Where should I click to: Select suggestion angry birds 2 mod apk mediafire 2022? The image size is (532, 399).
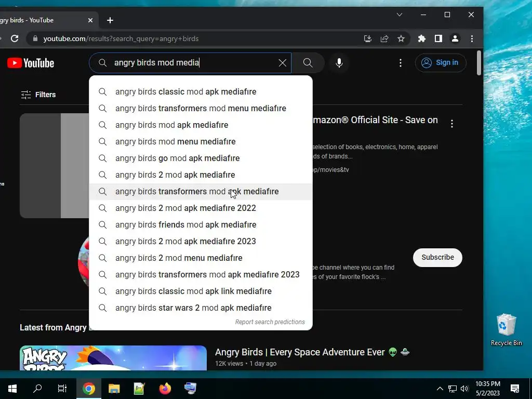pos(201,208)
